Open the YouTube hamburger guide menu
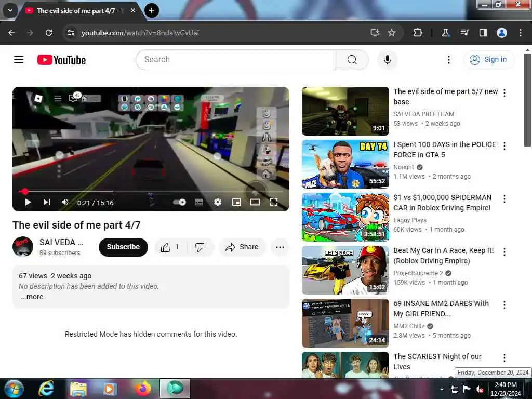 (19, 60)
